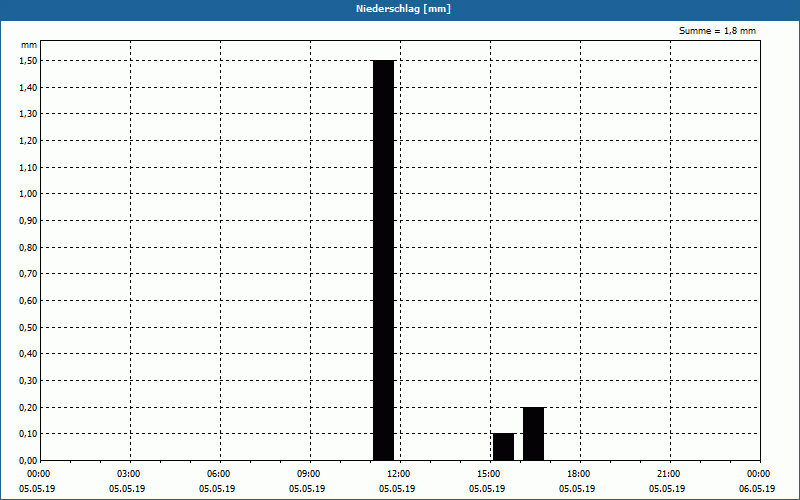This screenshot has height=500, width=800.
Task: Click the 'mm' unit label on y-axis
Action: tap(29, 45)
